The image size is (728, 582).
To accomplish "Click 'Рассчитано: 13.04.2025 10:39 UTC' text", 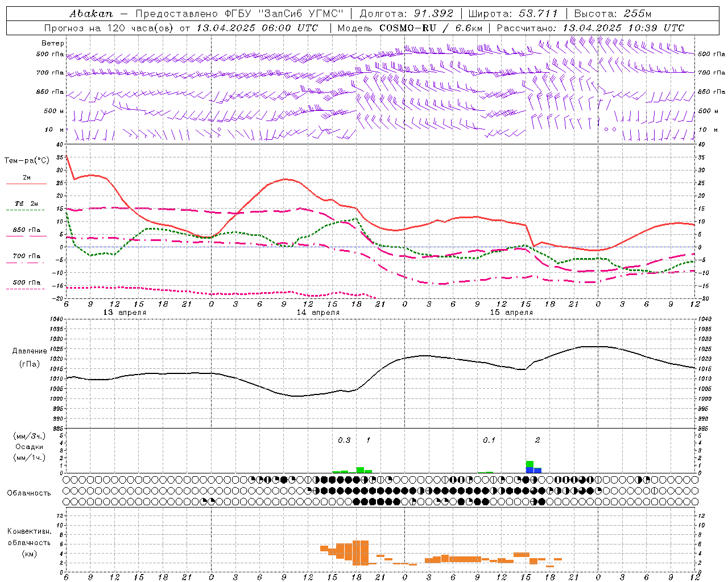I will (590, 28).
